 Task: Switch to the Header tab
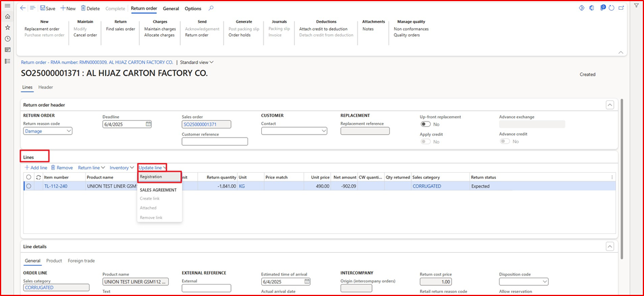point(46,87)
